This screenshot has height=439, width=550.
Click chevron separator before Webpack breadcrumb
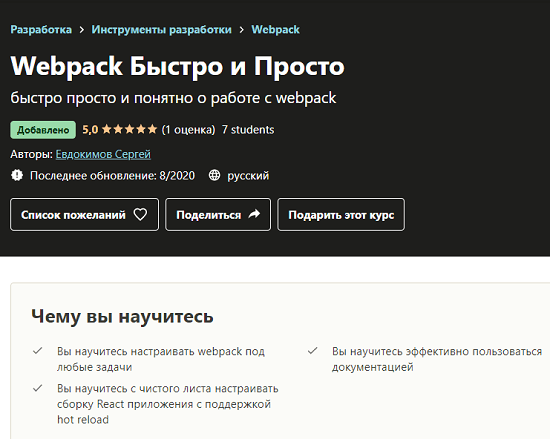(x=242, y=30)
